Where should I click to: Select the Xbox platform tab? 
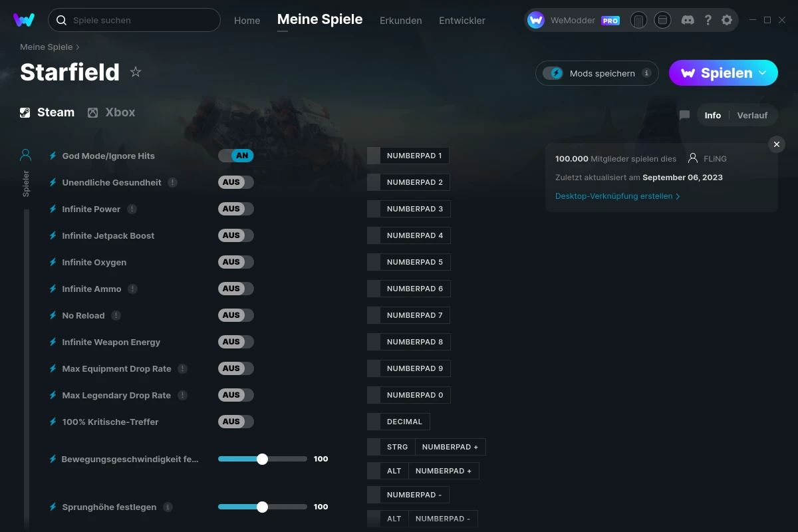click(112, 112)
